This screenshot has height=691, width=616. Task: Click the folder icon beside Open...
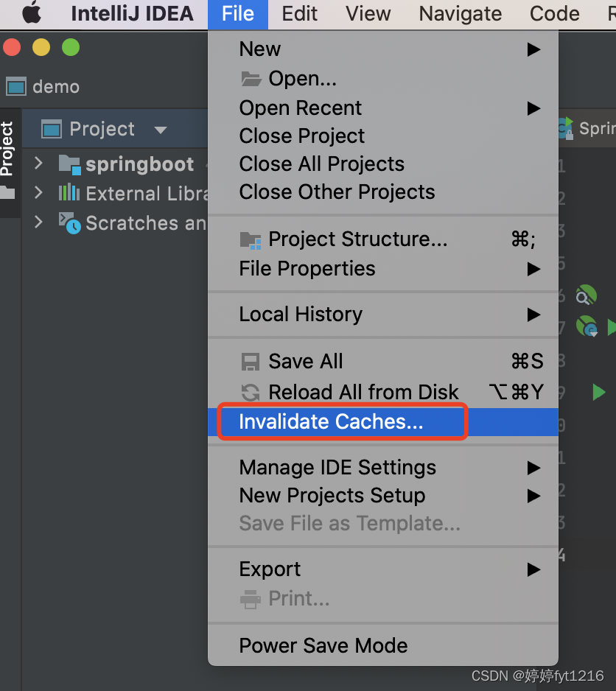pos(251,79)
